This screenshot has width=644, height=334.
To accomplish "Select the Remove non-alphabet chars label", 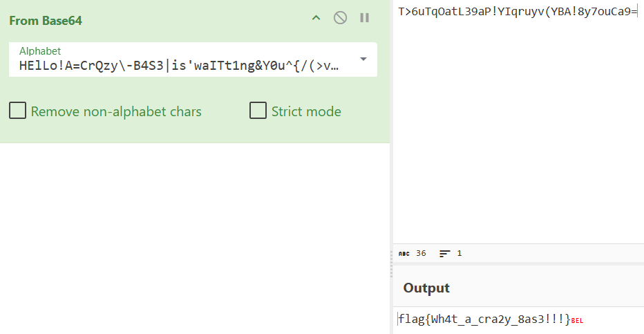I will click(x=116, y=112).
